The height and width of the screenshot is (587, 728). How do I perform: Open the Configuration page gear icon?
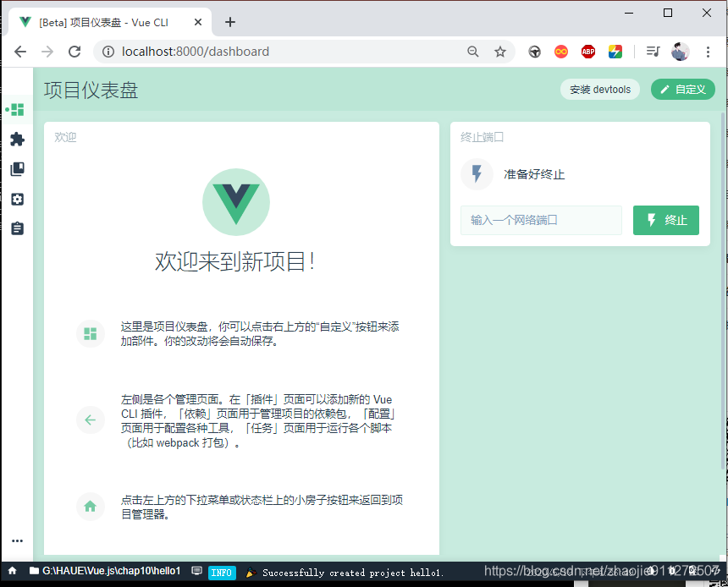[x=17, y=199]
